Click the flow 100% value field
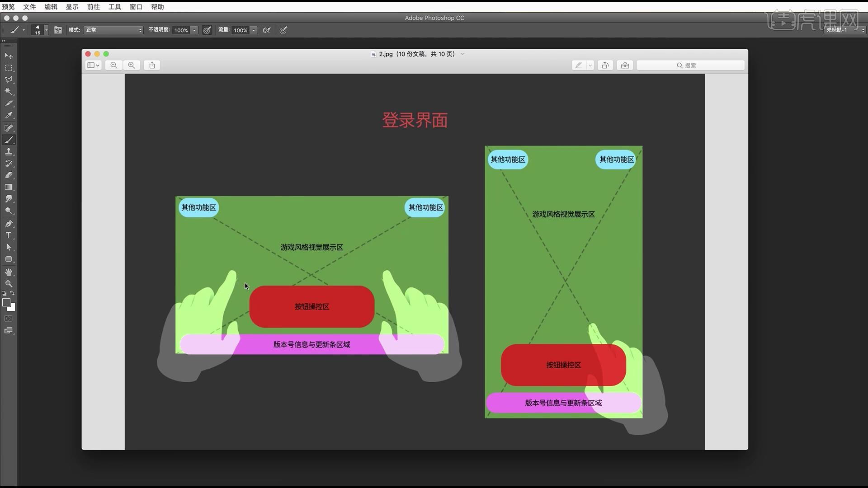868x488 pixels. [x=241, y=30]
